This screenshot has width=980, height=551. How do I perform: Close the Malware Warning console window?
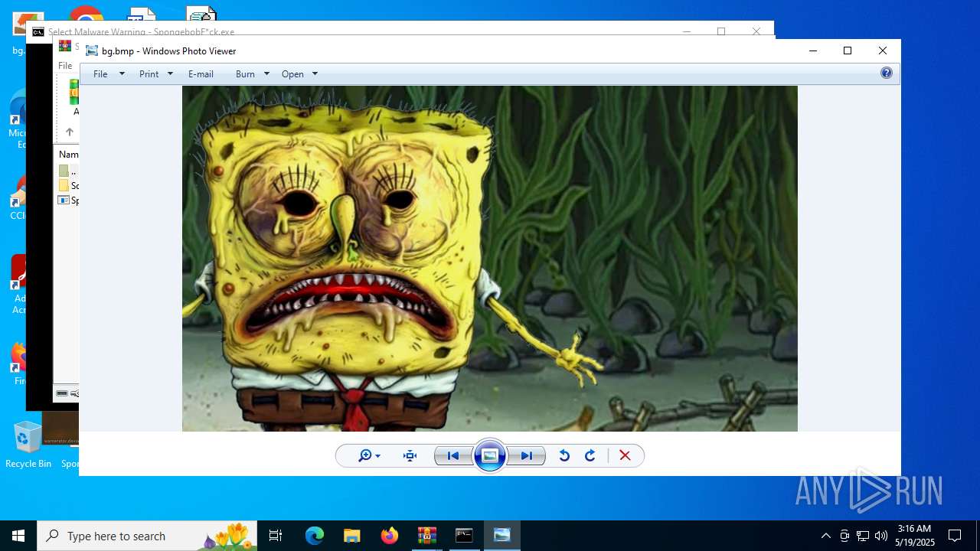point(756,31)
